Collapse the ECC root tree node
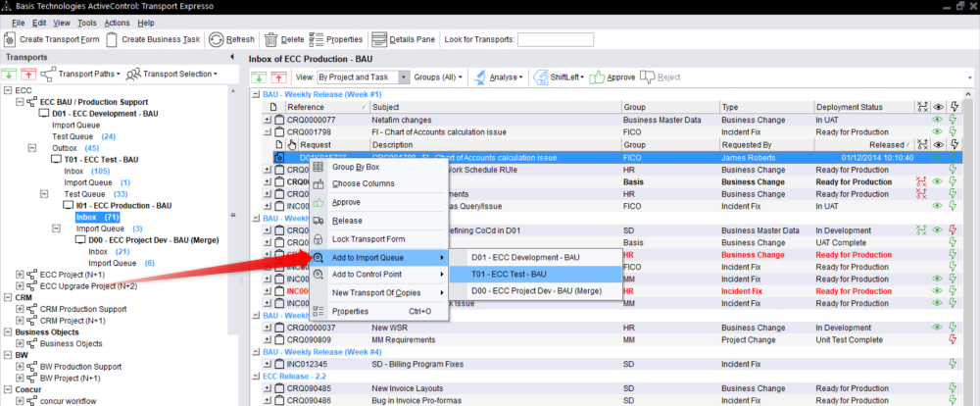This screenshot has height=406, width=980. (8, 90)
